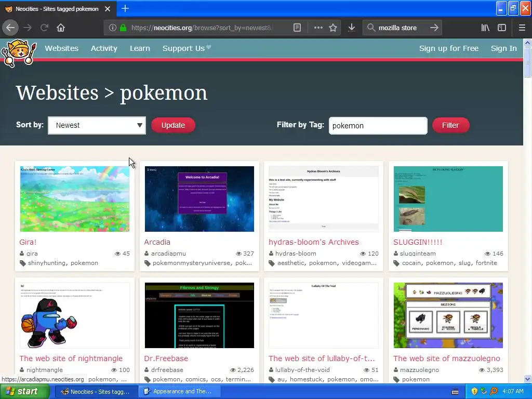Click the homestuck tag
The image size is (532, 399).
click(x=306, y=379)
